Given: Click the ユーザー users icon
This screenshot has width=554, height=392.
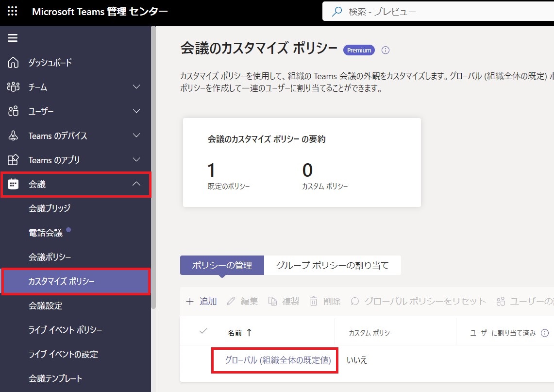Looking at the screenshot, I should pyautogui.click(x=13, y=111).
